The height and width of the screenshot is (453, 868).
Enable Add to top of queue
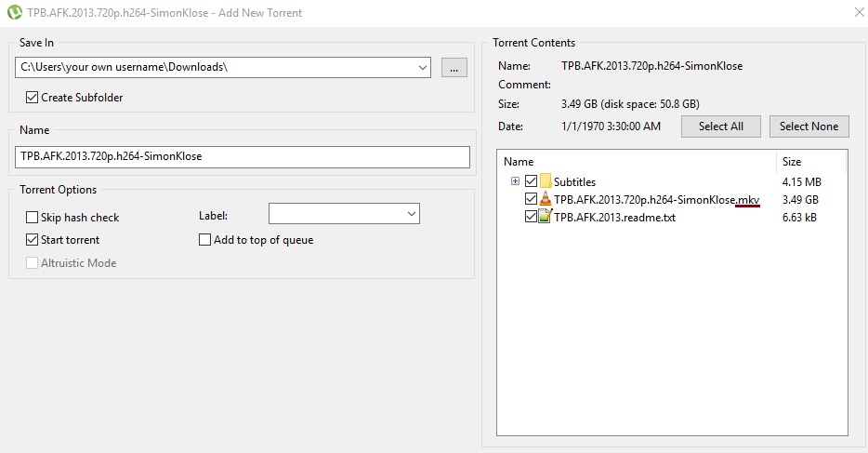pos(204,240)
